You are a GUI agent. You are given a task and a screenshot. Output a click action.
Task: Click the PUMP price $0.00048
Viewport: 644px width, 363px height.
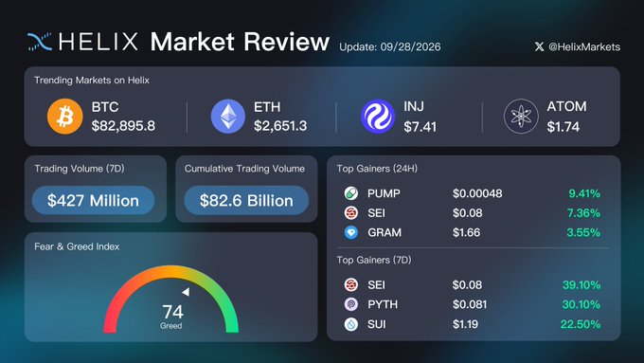[477, 193]
